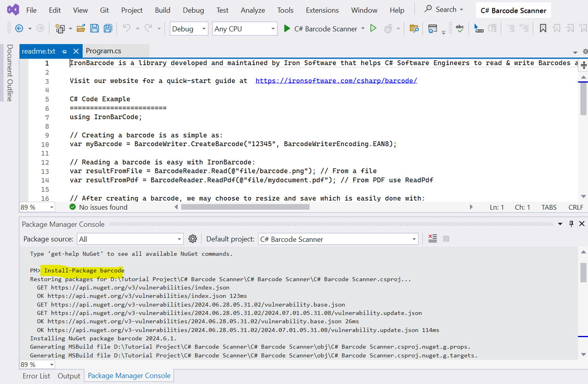The width and height of the screenshot is (588, 384).
Task: Close the readme.txt tab
Action: click(x=76, y=51)
